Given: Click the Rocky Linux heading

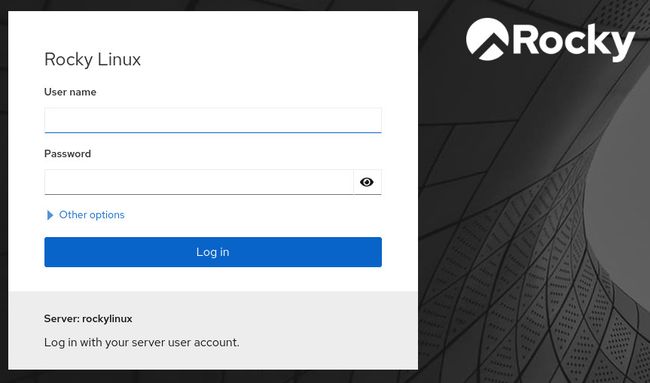Looking at the screenshot, I should (x=92, y=59).
